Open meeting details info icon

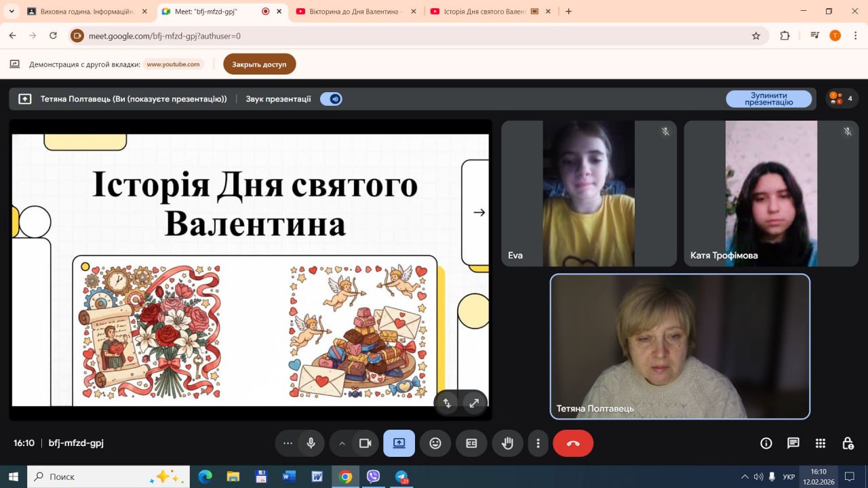tap(766, 443)
